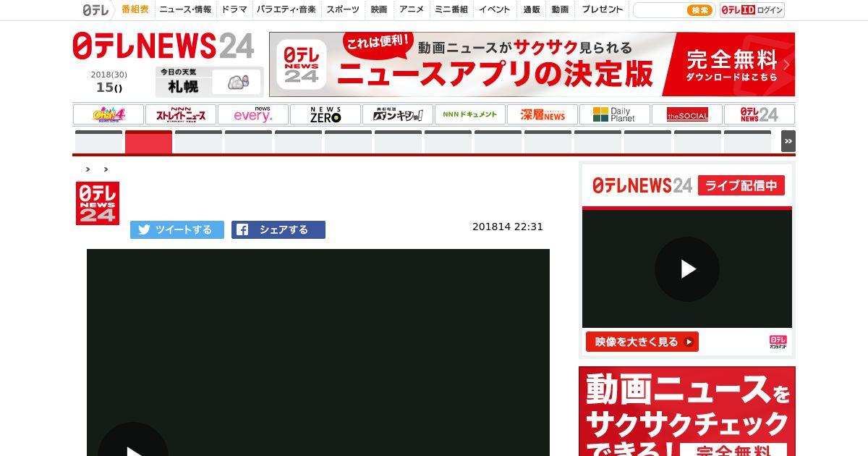
Task: Go to イベント menu item
Action: click(x=495, y=9)
